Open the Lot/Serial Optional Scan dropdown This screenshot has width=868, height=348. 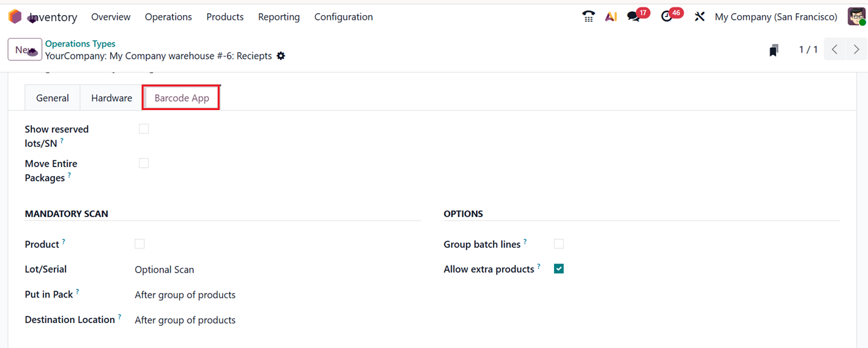pos(165,269)
